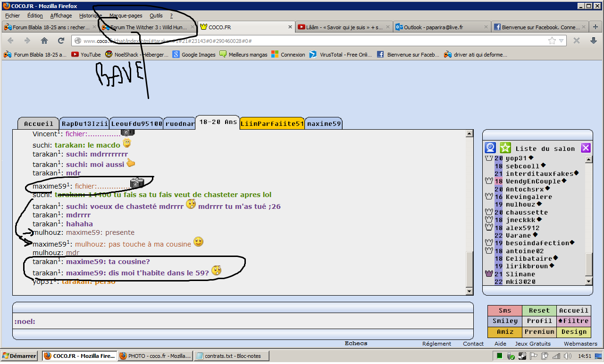Open the Google Images bookmark
This screenshot has width=604, height=364.
[x=194, y=55]
